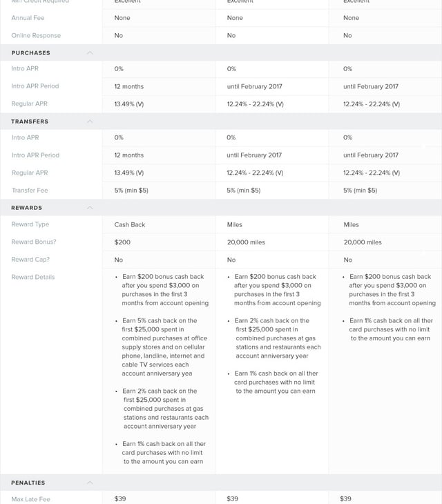Collapse the Purchases section chevron
442x504 pixels.
tap(90, 53)
